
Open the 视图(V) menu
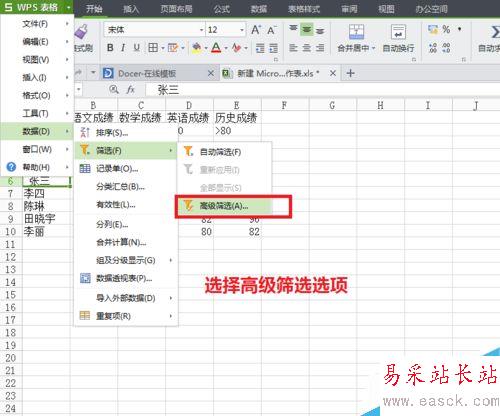pos(37,60)
